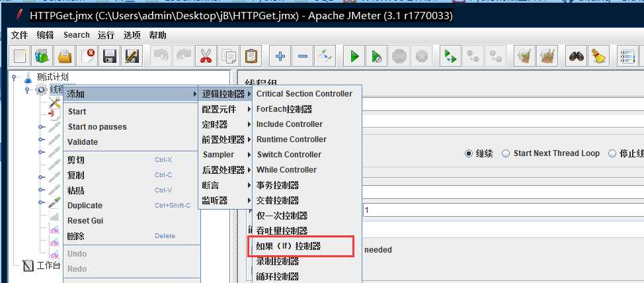Select Start in the context menu
The height and width of the screenshot is (283, 644).
(x=132, y=112)
